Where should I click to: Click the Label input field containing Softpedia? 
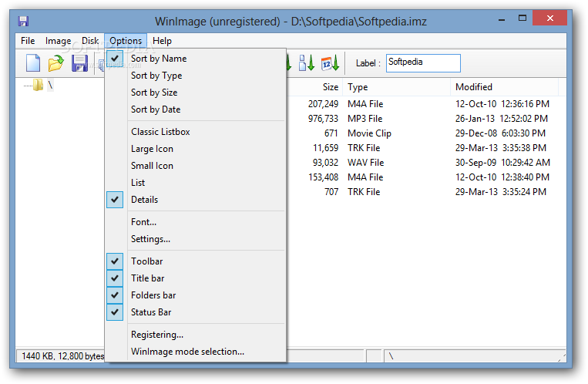pos(423,62)
